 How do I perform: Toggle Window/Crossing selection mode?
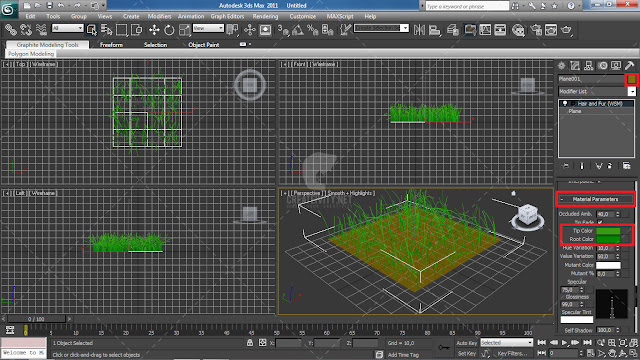click(137, 30)
